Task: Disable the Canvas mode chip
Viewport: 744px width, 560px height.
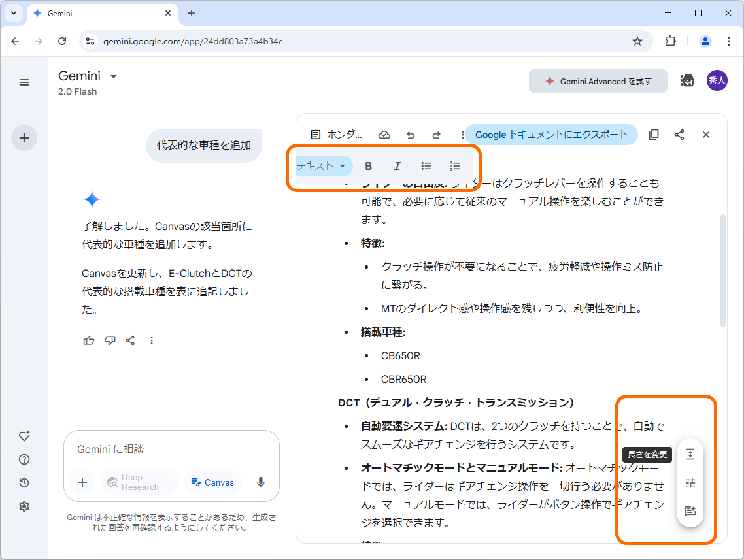Action: pos(212,482)
